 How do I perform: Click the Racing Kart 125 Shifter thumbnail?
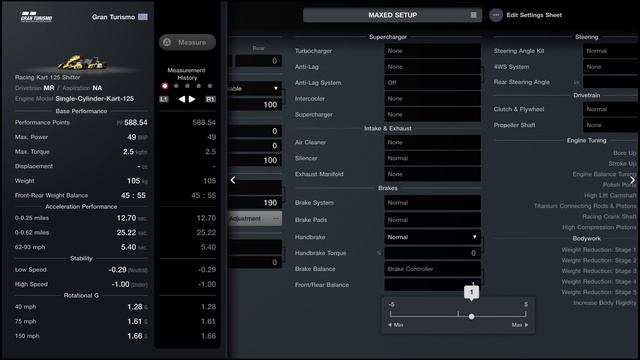click(82, 62)
